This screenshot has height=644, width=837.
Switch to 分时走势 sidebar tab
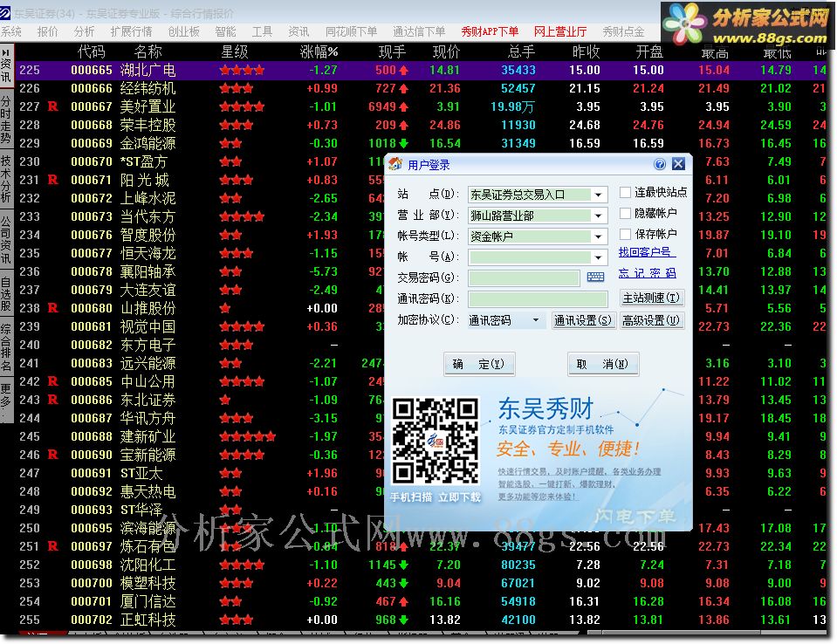(6, 120)
